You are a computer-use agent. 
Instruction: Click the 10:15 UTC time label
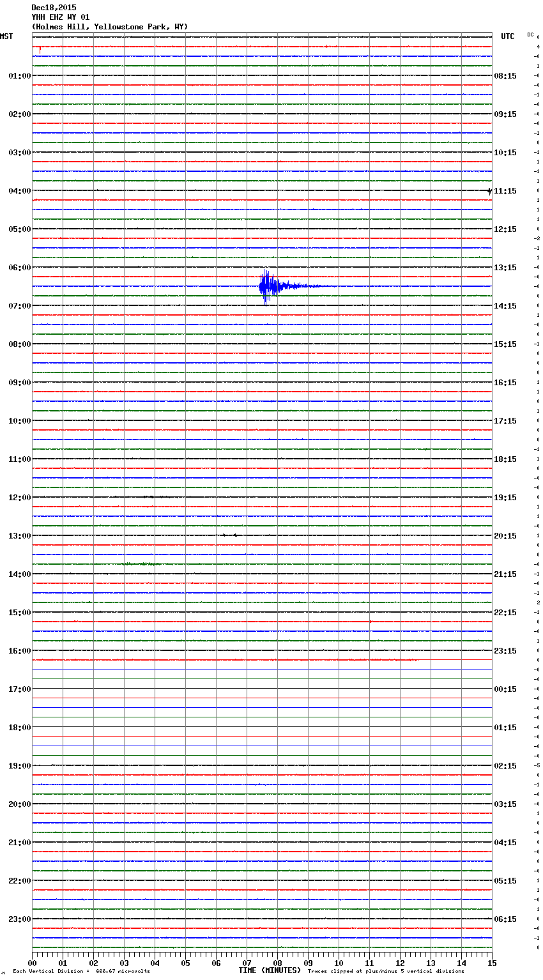pyautogui.click(x=505, y=153)
